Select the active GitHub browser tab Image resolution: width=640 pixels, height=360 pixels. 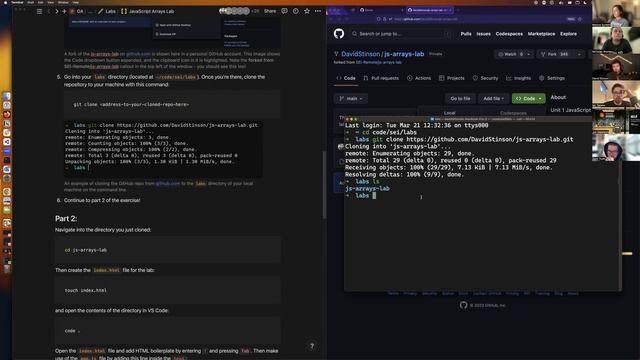429,10
